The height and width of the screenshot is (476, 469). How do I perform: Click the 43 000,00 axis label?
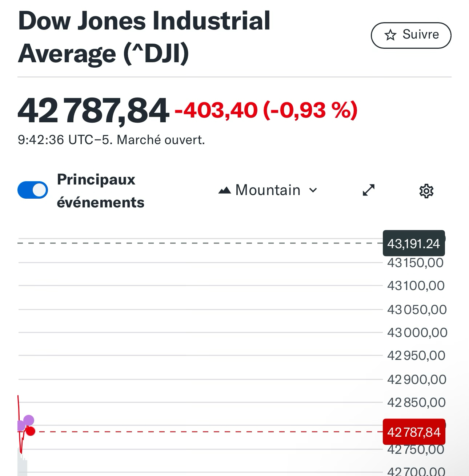click(x=417, y=333)
